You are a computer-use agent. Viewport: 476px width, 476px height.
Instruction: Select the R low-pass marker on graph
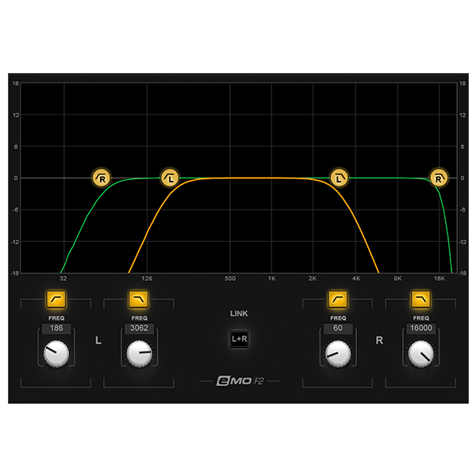tap(439, 178)
